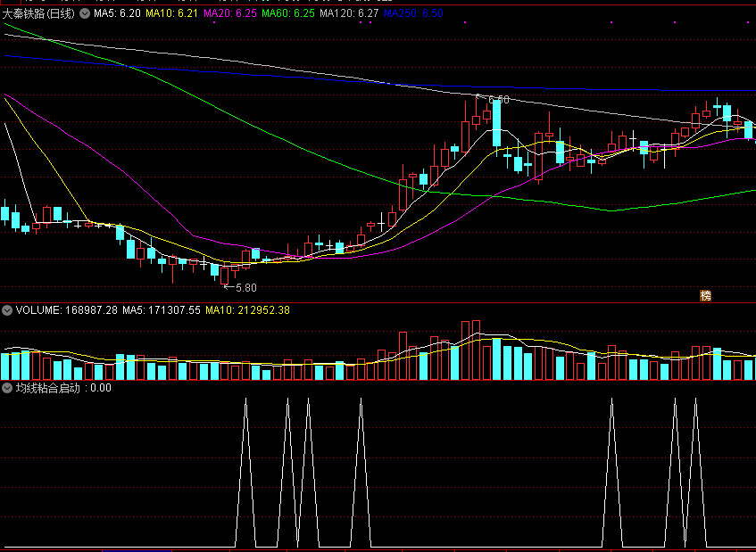
Task: Select the MA5: 6.20 label in price panel
Action: 117,13
